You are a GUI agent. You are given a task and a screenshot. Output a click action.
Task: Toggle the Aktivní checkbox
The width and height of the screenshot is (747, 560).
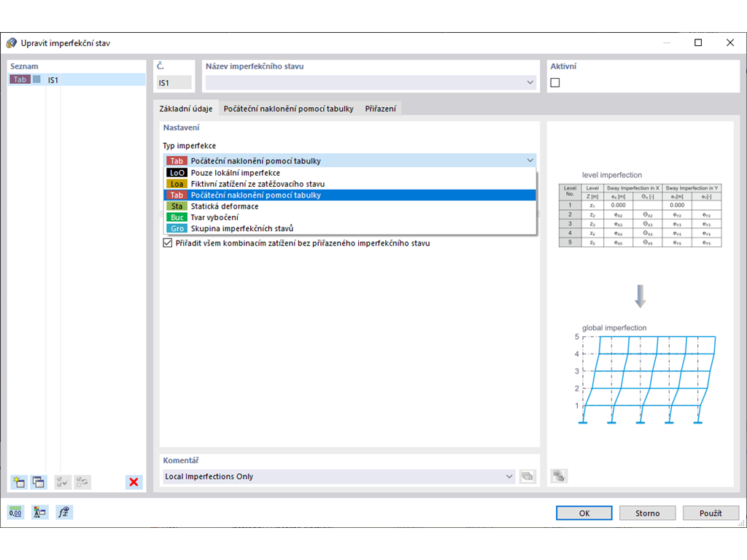pos(555,82)
